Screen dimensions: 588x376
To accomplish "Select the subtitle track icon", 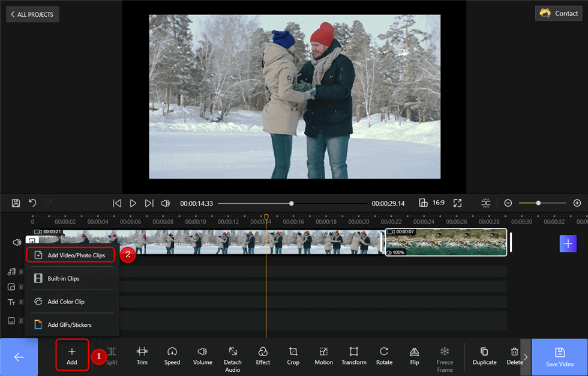I will (11, 321).
